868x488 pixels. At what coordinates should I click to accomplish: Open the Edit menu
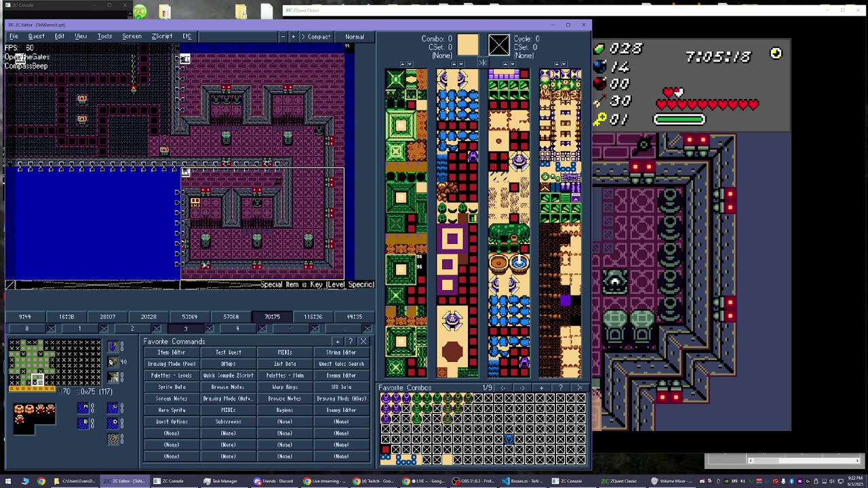(60, 36)
